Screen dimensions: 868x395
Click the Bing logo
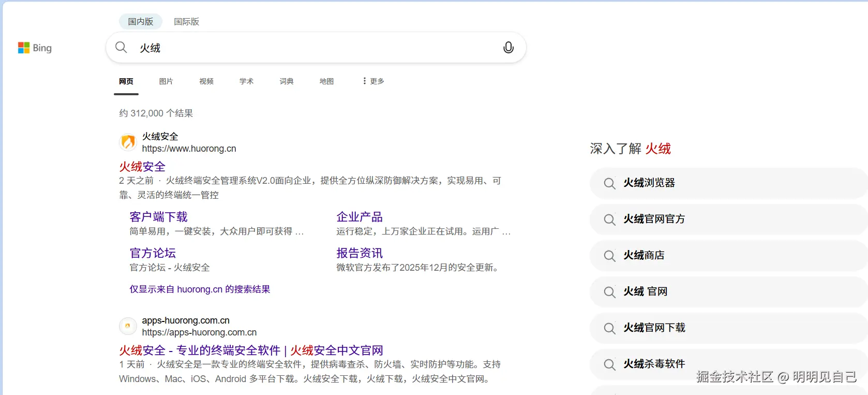(35, 48)
